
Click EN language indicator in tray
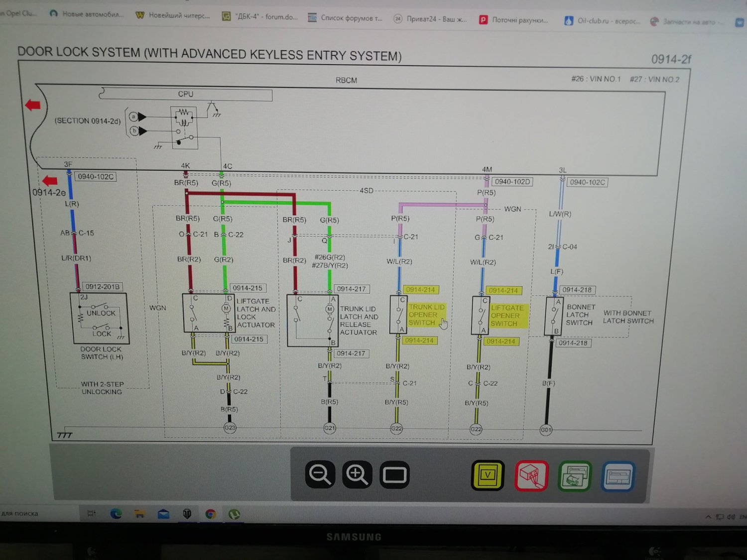pyautogui.click(x=743, y=517)
